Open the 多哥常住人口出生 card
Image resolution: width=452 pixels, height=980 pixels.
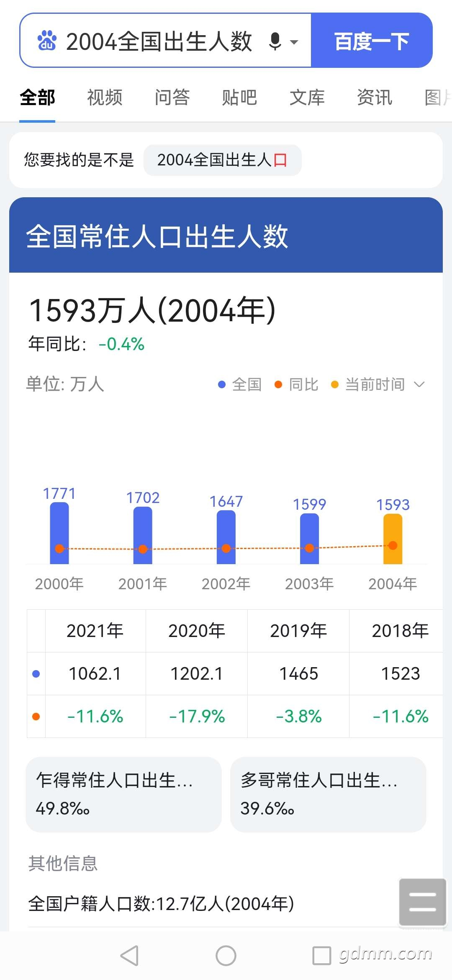coord(328,794)
